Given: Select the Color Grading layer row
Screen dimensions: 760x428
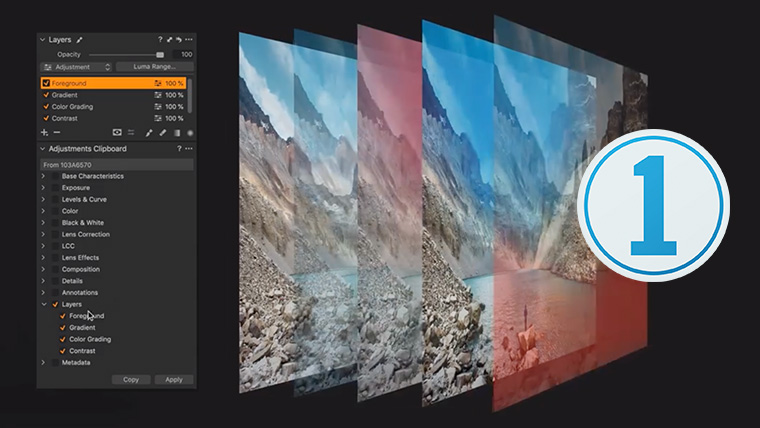Looking at the screenshot, I should pos(113,107).
